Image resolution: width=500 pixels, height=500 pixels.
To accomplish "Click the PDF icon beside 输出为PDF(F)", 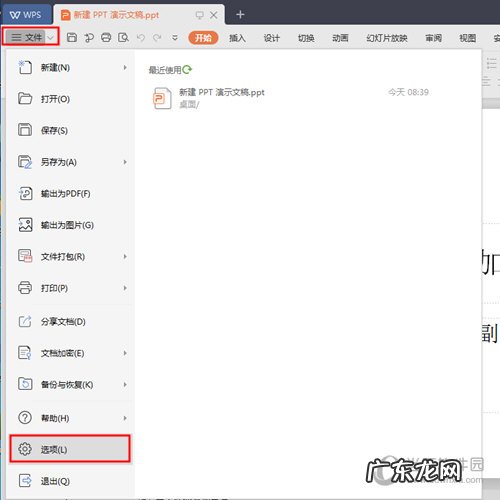I will (25, 193).
